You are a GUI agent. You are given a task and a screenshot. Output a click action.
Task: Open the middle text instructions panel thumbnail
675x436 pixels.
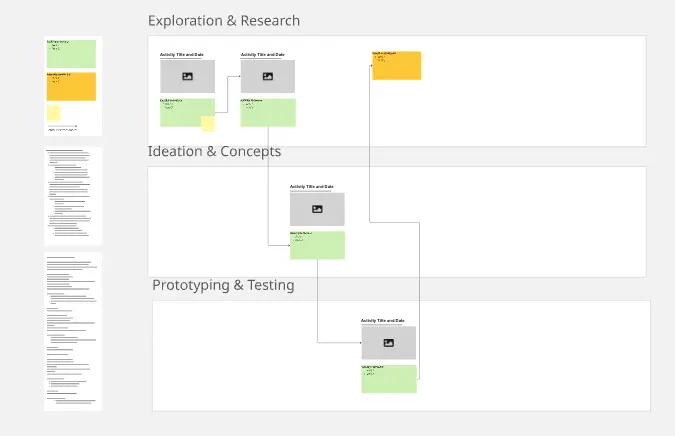point(73,196)
